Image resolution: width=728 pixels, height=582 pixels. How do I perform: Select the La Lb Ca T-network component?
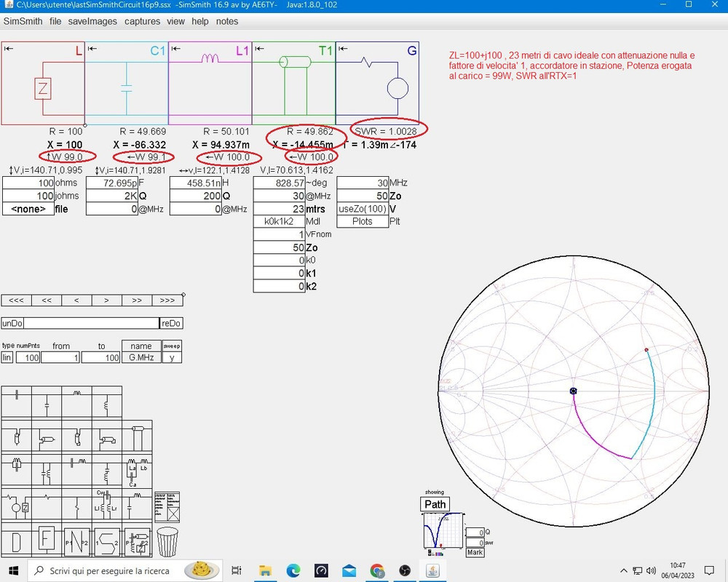[x=137, y=471]
